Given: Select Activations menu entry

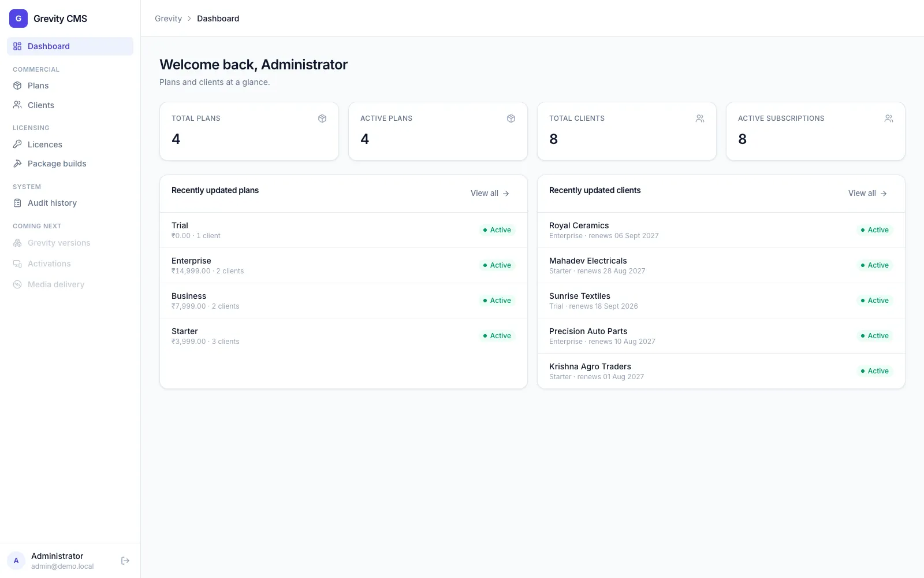Looking at the screenshot, I should (x=70, y=264).
